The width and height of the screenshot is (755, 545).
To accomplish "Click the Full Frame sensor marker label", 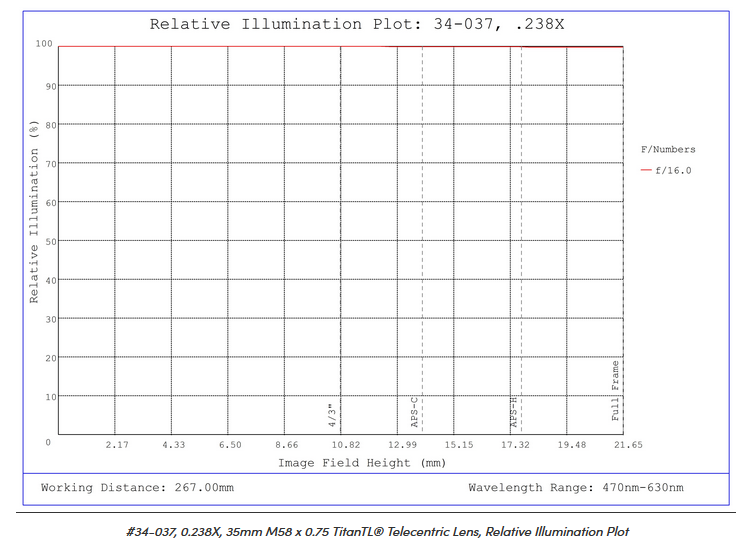I will (x=615, y=390).
